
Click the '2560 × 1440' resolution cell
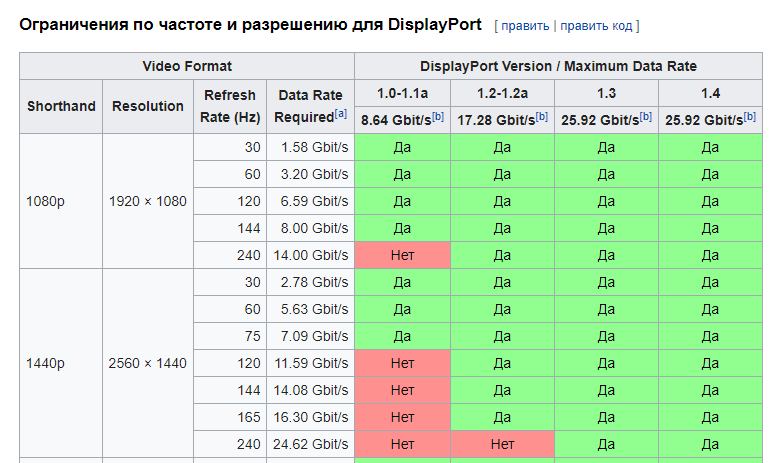coord(148,363)
